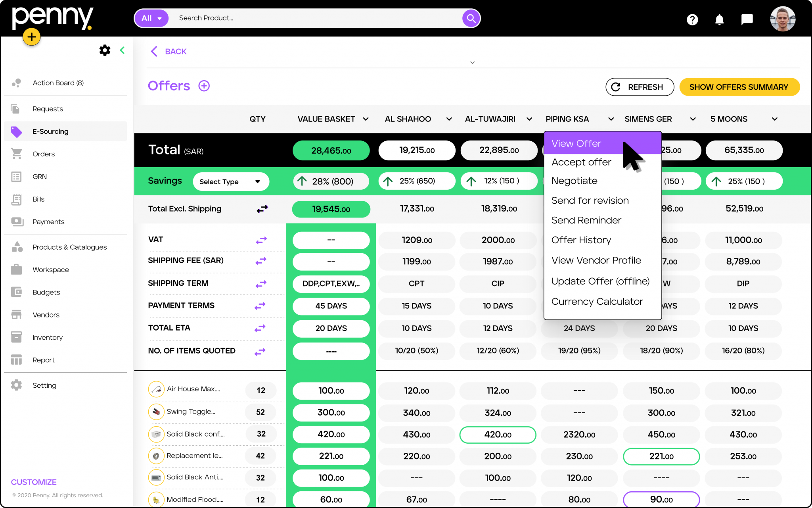This screenshot has height=508, width=812.
Task: Click the Inventory box icon
Action: 16,337
